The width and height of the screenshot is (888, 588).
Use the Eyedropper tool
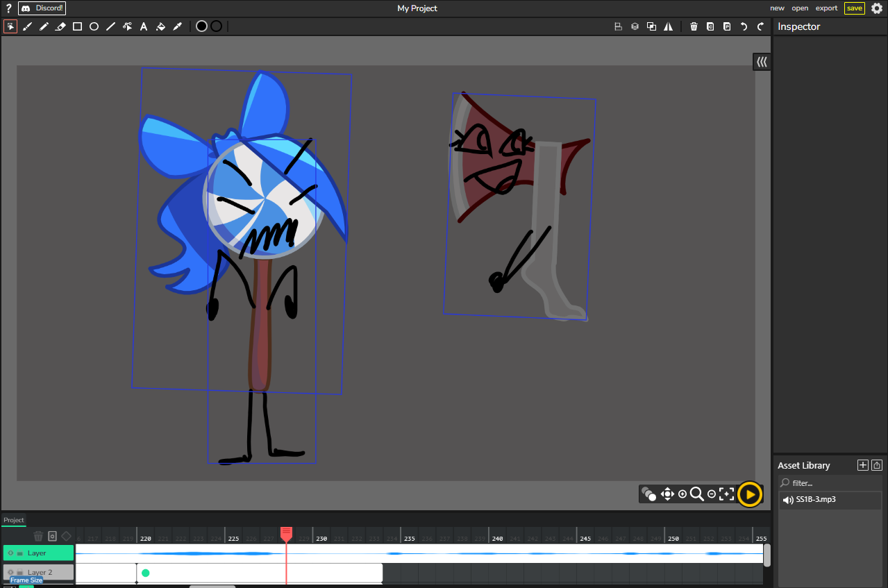177,26
